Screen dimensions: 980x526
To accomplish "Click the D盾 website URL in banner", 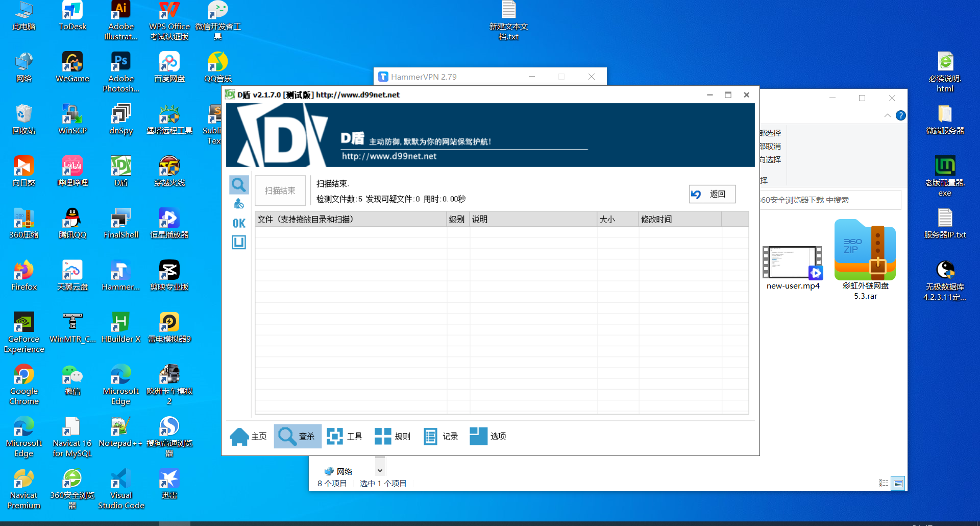I will 389,156.
